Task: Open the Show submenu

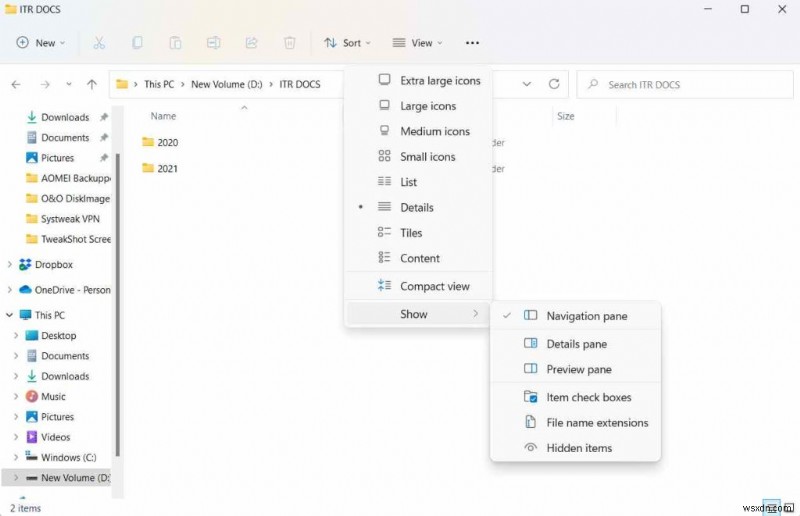Action: (x=418, y=314)
